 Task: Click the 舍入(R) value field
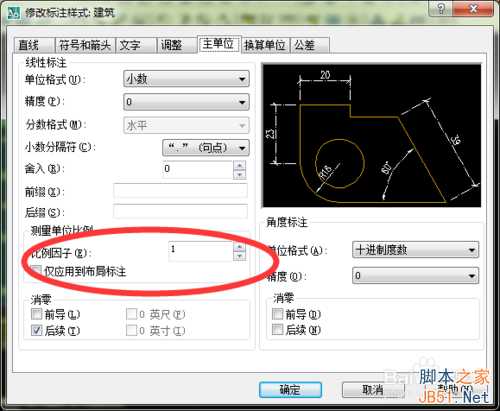(198, 169)
